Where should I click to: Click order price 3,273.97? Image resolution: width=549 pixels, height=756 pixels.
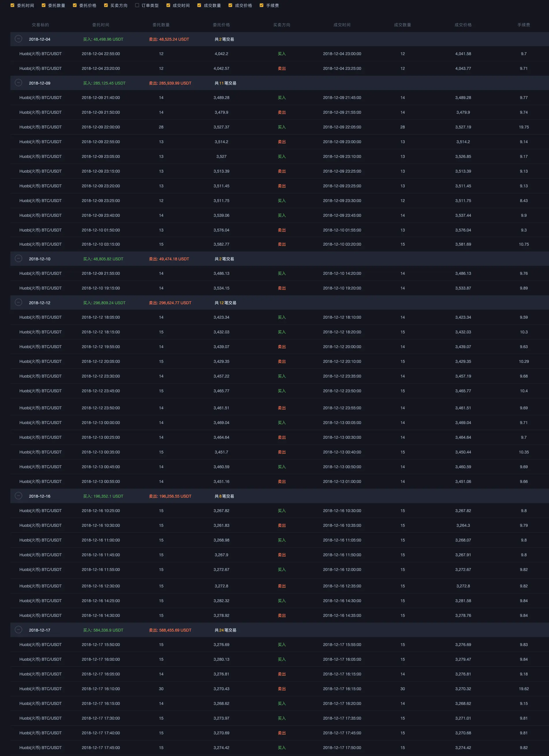pos(221,718)
